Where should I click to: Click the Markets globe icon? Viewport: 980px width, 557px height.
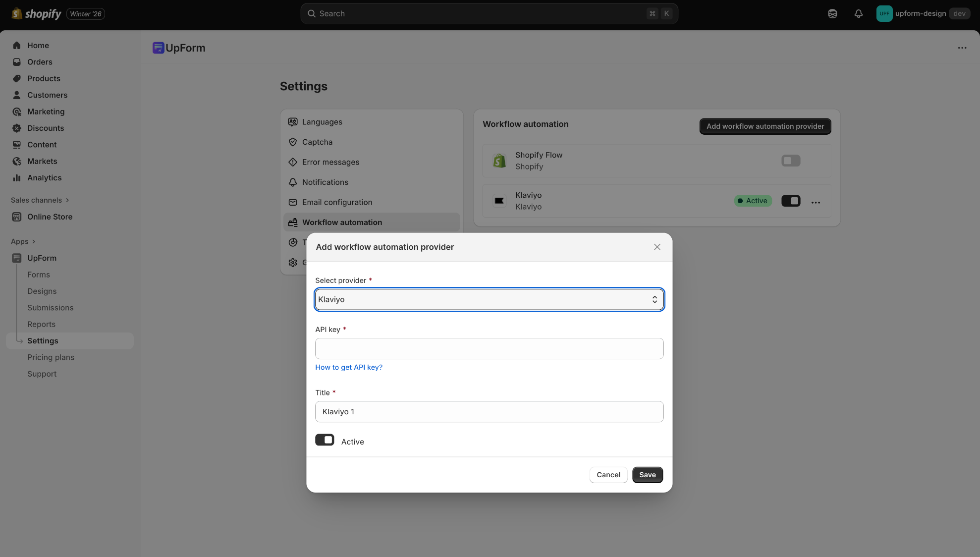(17, 161)
